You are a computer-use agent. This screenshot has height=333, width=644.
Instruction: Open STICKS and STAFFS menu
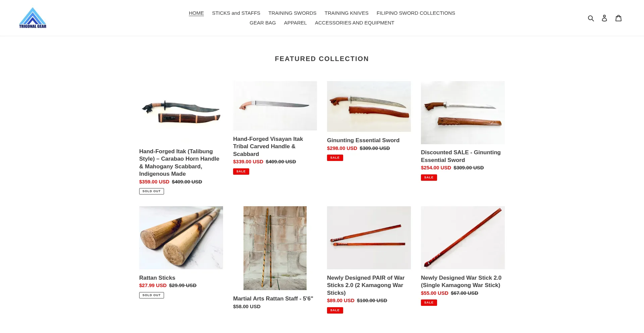(236, 13)
